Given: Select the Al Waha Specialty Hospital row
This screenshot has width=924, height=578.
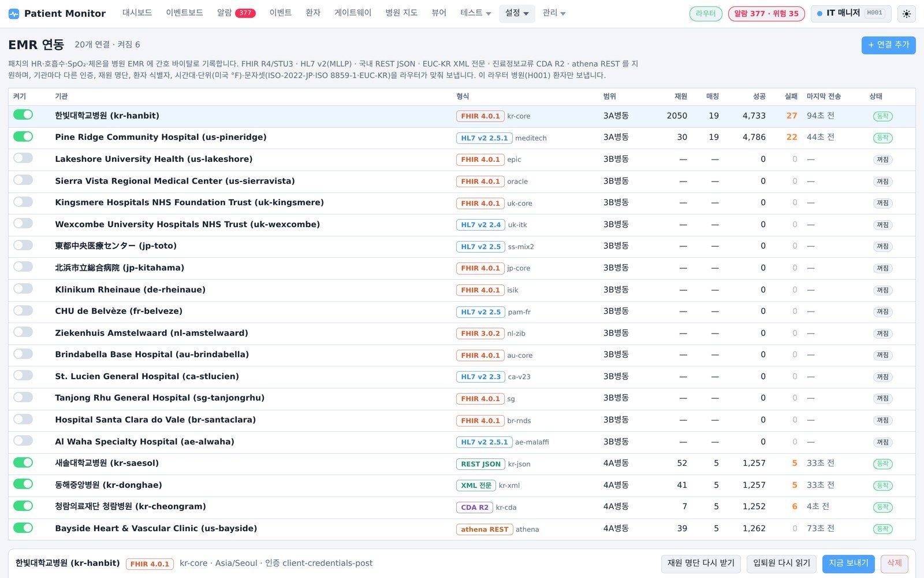Looking at the screenshot, I should pyautogui.click(x=462, y=442).
